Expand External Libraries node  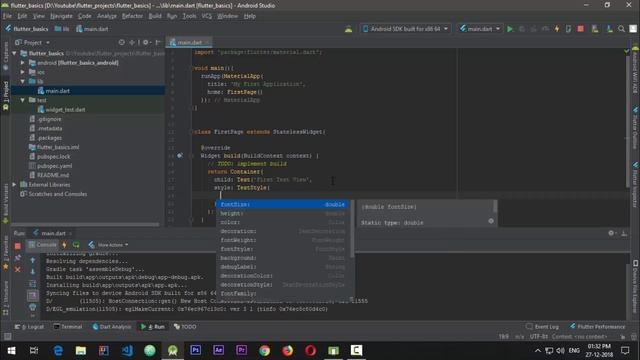click(15, 184)
